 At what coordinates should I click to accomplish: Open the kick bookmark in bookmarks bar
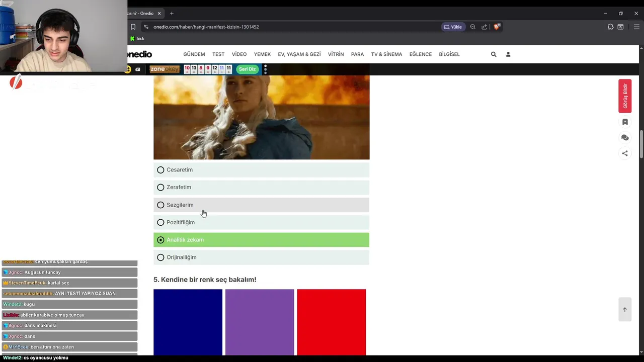pyautogui.click(x=137, y=39)
